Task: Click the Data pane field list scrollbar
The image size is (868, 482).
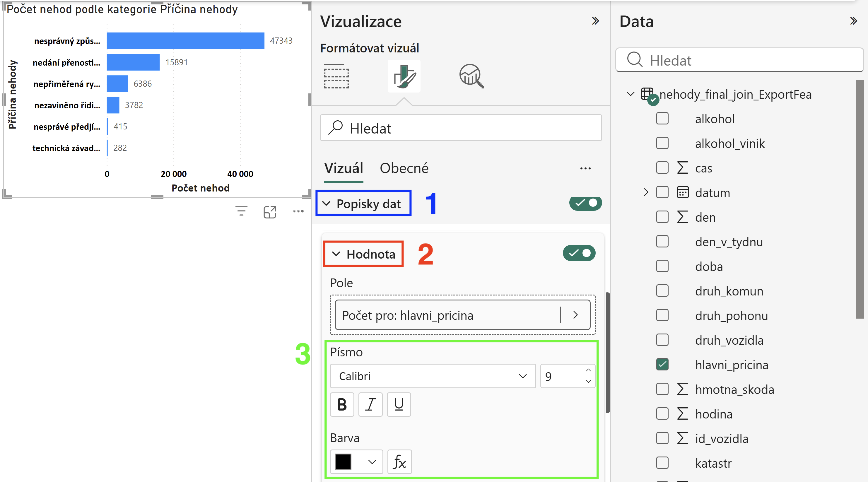Action: (860, 199)
